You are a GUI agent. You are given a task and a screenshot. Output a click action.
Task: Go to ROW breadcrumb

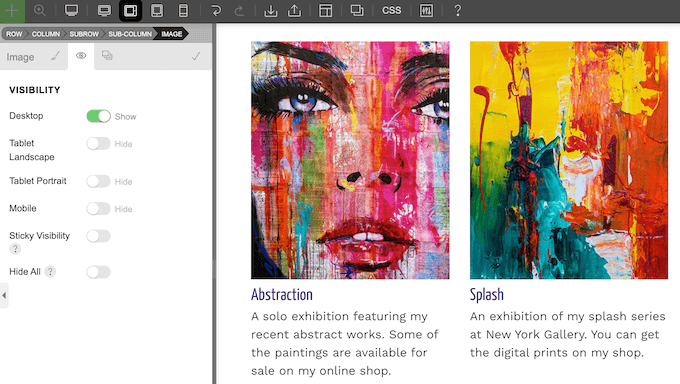point(14,34)
